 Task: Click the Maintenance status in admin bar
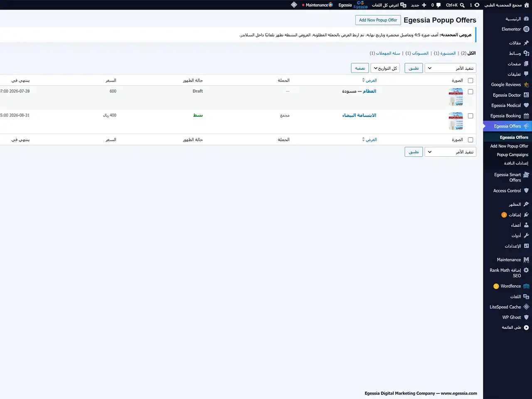pos(317,5)
